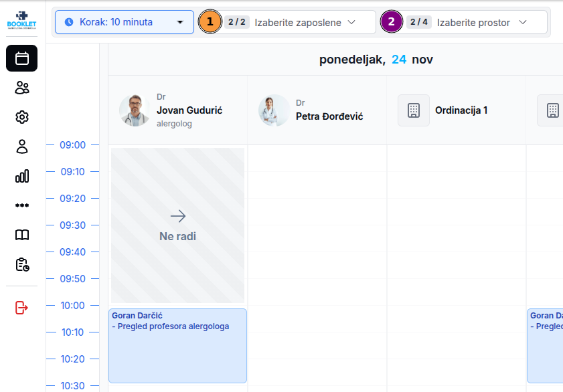The width and height of the screenshot is (563, 392).
Task: Select Dr Jovan Gudurić column header
Action: tap(177, 110)
